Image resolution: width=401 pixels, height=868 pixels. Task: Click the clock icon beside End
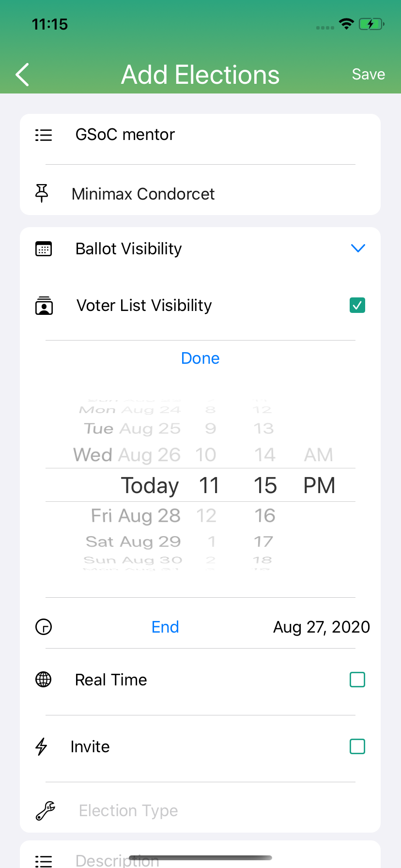44,627
